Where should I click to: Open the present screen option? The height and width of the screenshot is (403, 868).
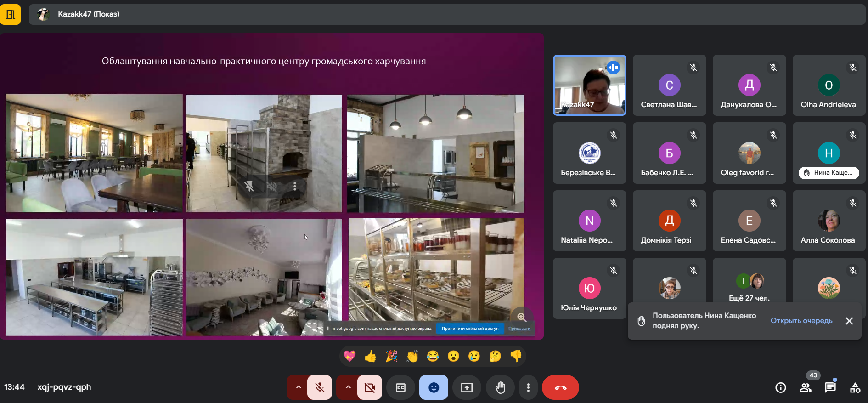tap(467, 387)
